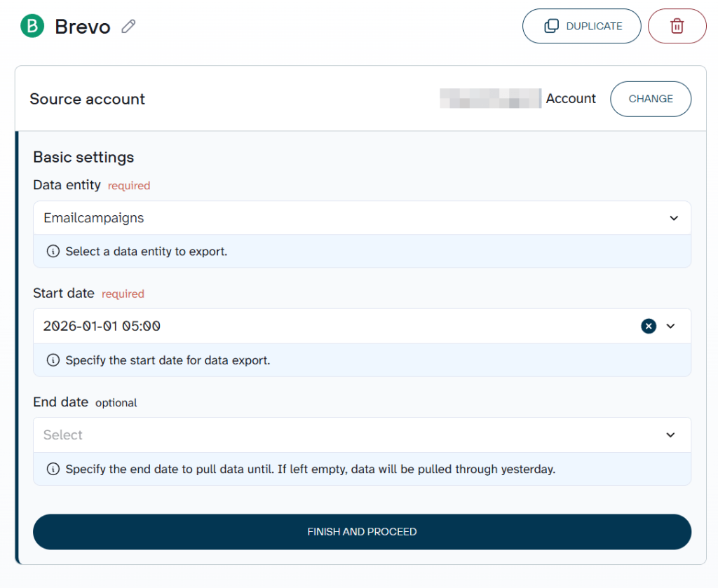Click the DUPLICATE button label
718x588 pixels.
594,27
